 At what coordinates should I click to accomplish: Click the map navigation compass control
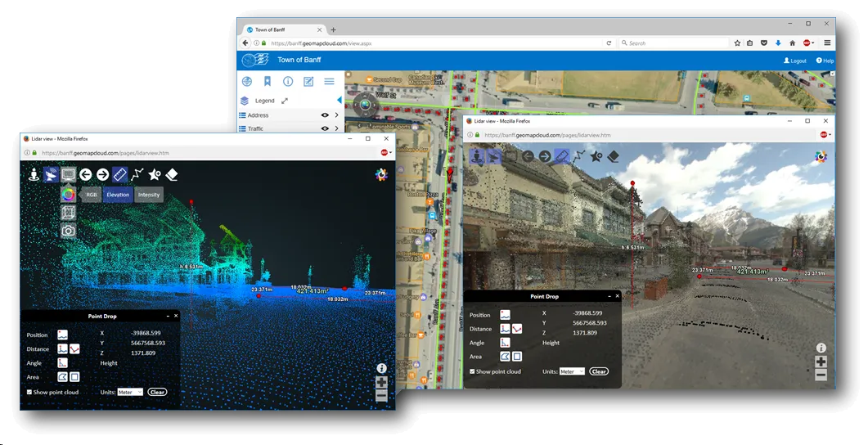pos(365,105)
